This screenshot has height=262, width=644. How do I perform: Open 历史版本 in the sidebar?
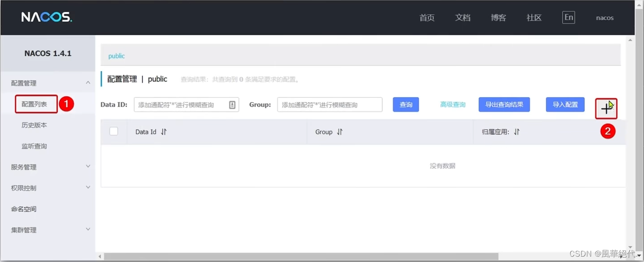[34, 125]
